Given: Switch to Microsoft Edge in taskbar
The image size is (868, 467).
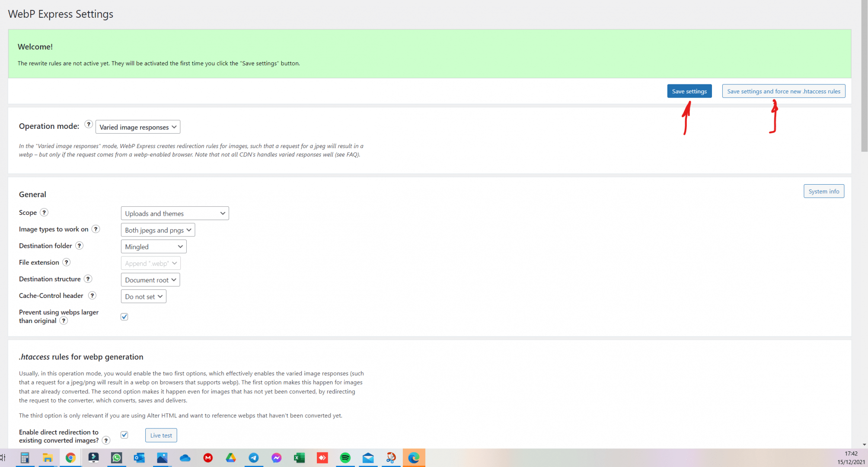Looking at the screenshot, I should tap(414, 457).
